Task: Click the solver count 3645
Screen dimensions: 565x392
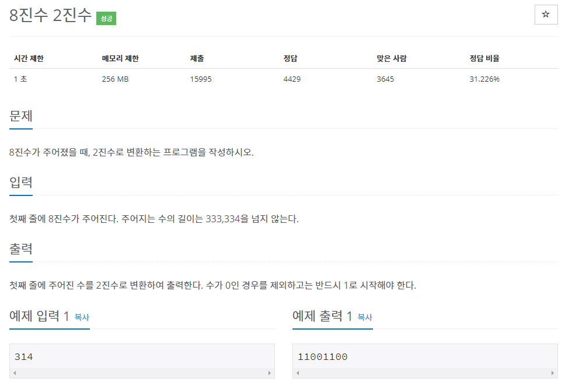Action: 386,79
